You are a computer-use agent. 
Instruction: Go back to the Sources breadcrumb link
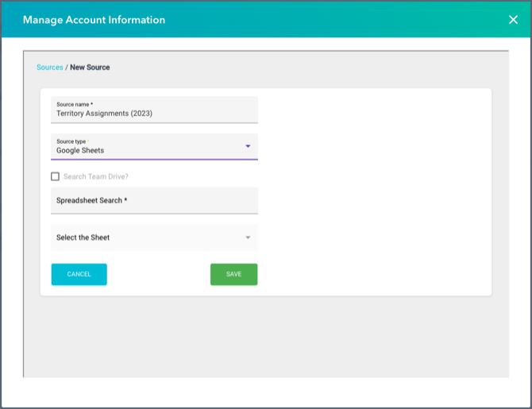[49, 68]
